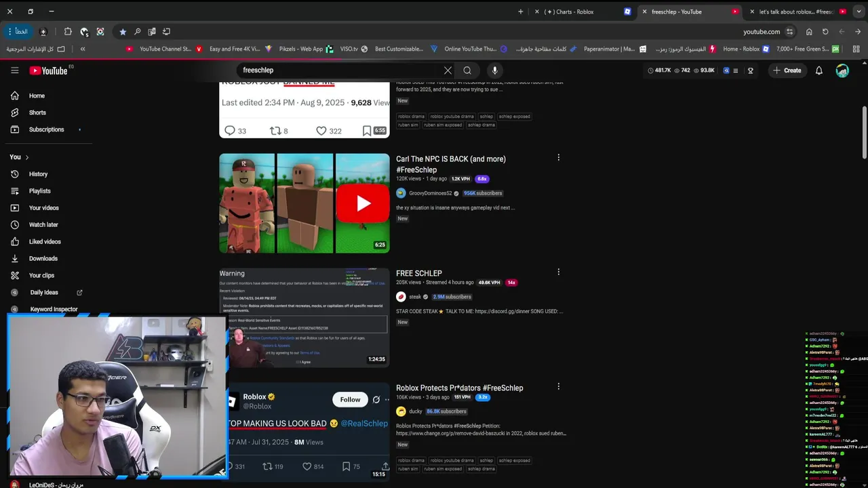Screen dimensions: 868x488
Task: Open ducky channel name
Action: [x=416, y=411]
